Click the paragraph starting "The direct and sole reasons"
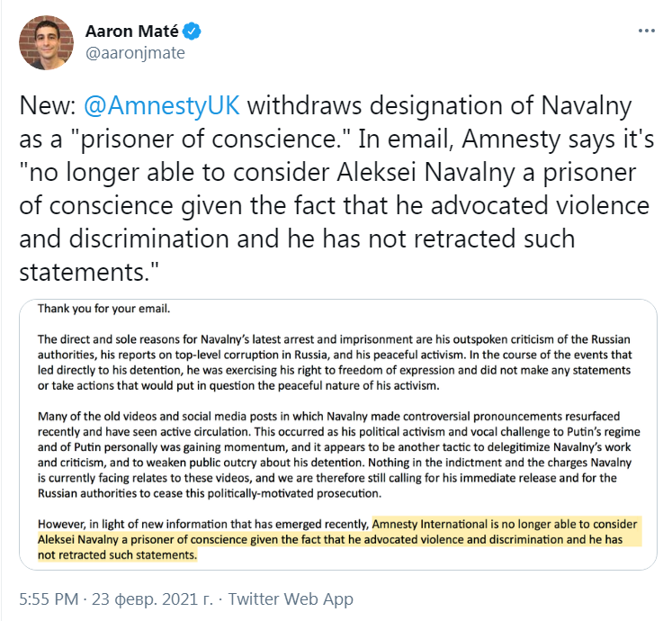672x621 pixels. pos(342,355)
